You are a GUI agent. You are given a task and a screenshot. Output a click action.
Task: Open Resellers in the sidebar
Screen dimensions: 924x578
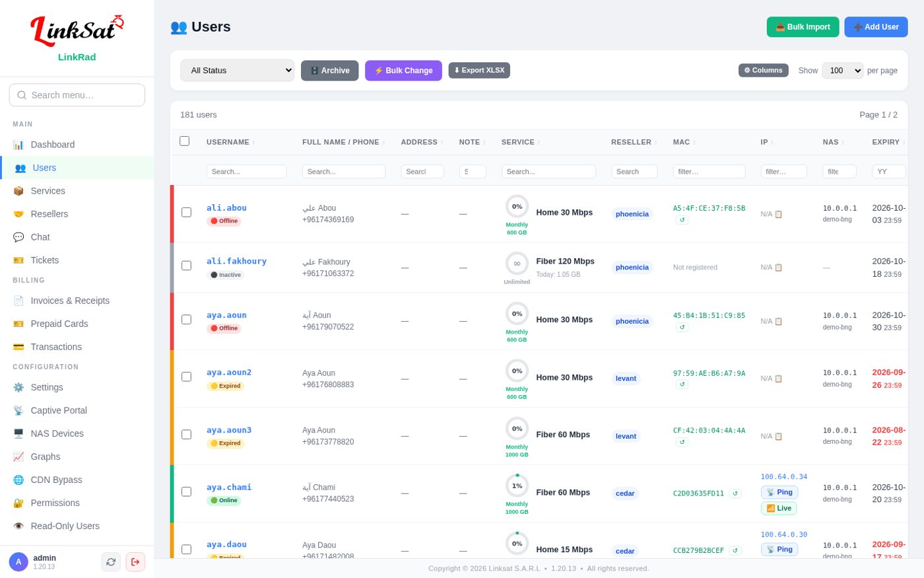pyautogui.click(x=77, y=214)
